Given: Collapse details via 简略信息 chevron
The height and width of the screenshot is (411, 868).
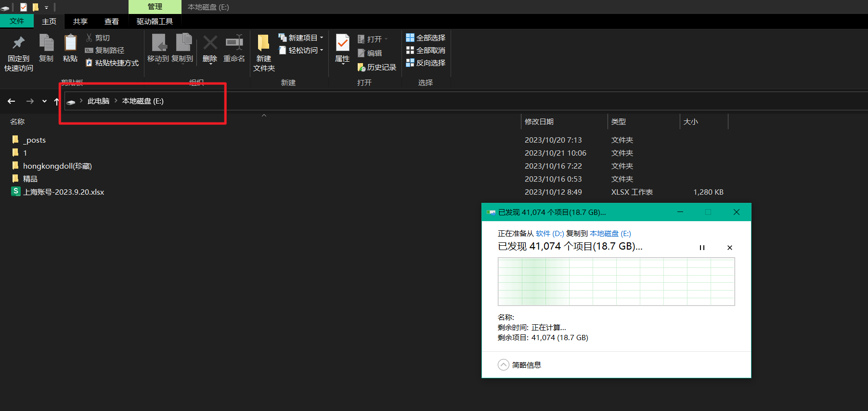Looking at the screenshot, I should 503,365.
